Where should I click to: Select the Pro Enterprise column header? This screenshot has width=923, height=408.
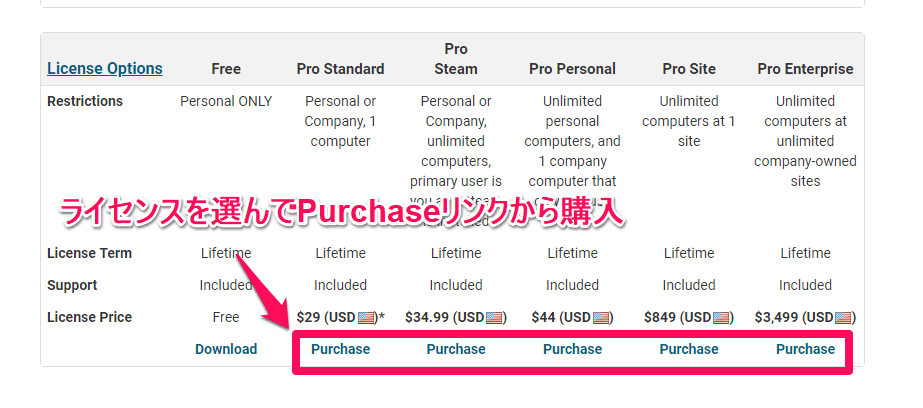805,69
